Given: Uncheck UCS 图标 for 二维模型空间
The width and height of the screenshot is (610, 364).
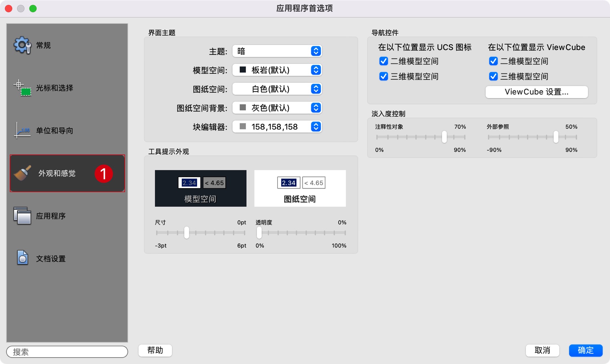Looking at the screenshot, I should [x=384, y=61].
